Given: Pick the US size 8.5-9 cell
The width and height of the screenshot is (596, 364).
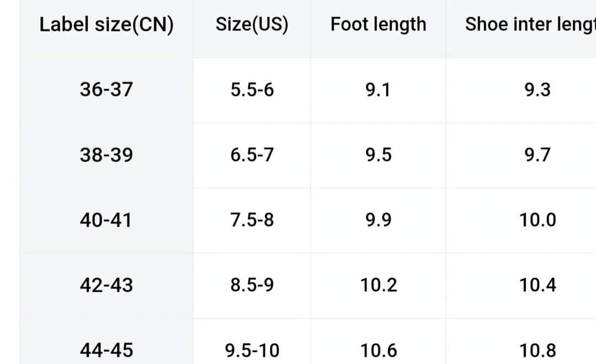Looking at the screenshot, I should pyautogui.click(x=252, y=285).
